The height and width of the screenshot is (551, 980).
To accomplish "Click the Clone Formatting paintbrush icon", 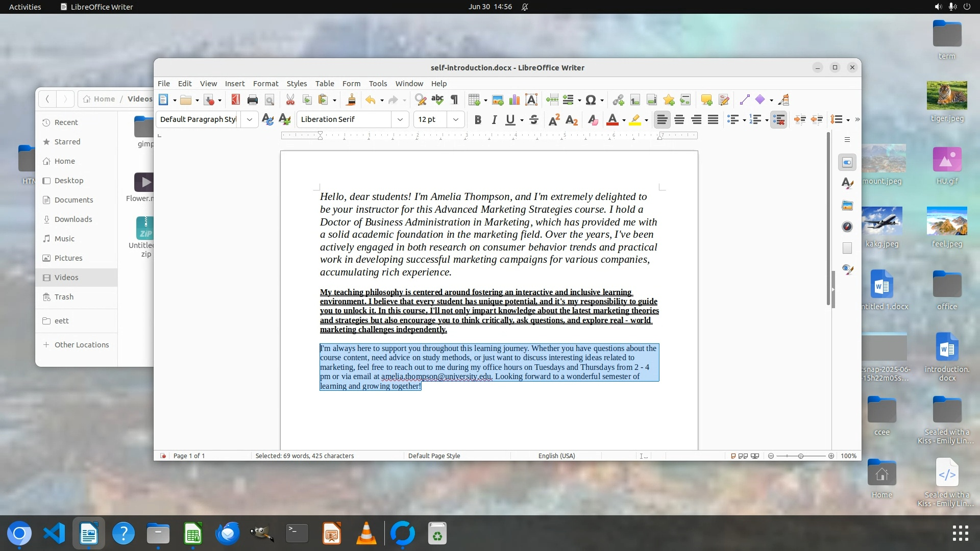I will click(x=351, y=100).
